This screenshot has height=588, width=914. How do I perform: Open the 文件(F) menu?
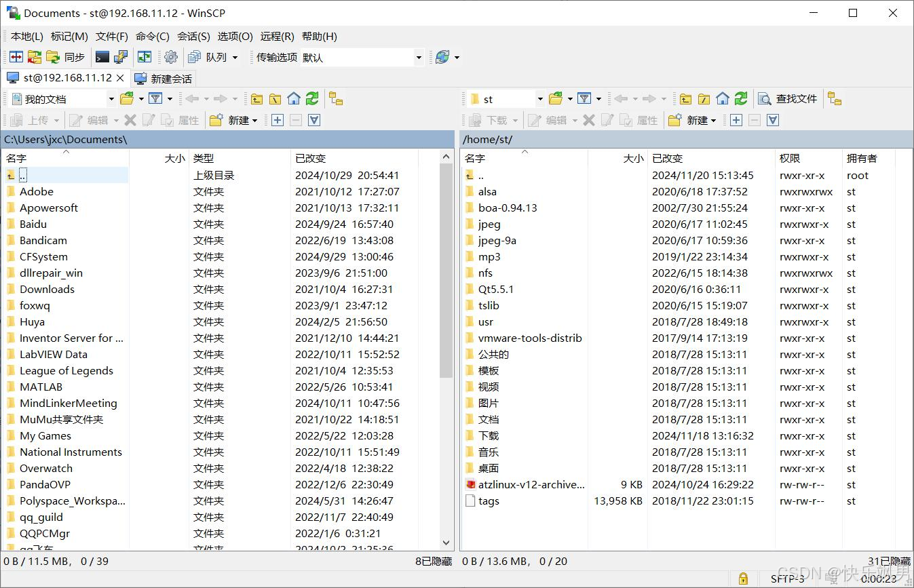click(x=112, y=37)
